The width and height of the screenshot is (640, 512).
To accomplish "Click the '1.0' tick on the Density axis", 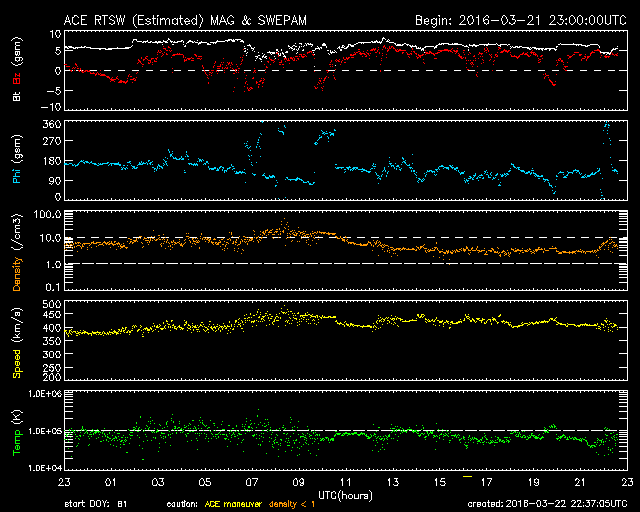I will [x=53, y=265].
